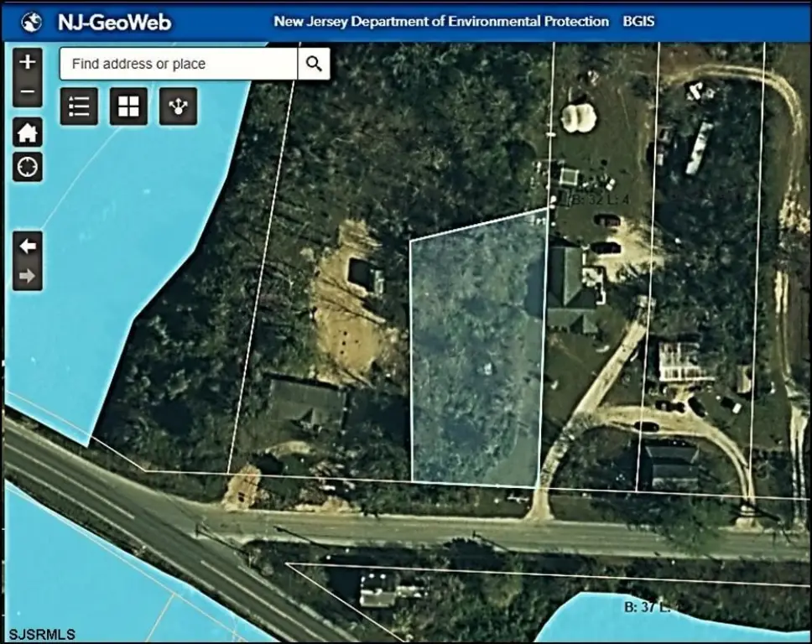The image size is (812, 644).
Task: Go back to the previous map extent
Action: click(x=28, y=246)
